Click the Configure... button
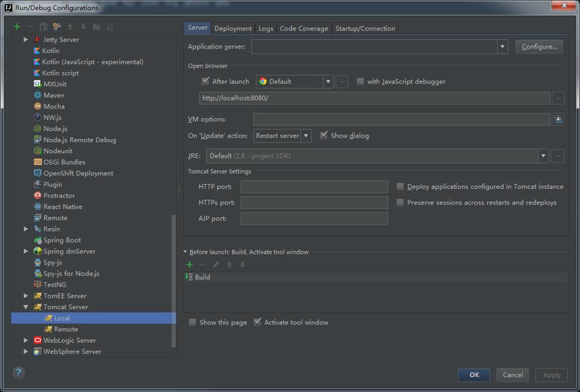The height and width of the screenshot is (392, 580). 539,47
